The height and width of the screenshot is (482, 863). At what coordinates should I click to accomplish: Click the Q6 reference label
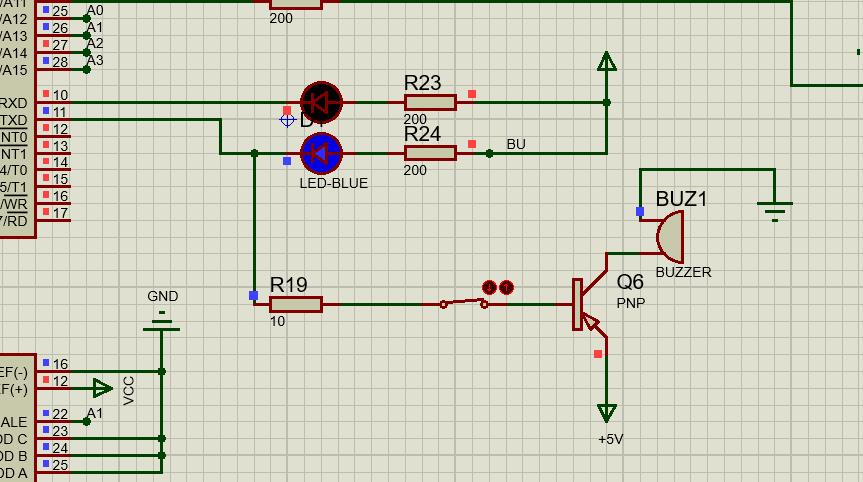[x=630, y=282]
